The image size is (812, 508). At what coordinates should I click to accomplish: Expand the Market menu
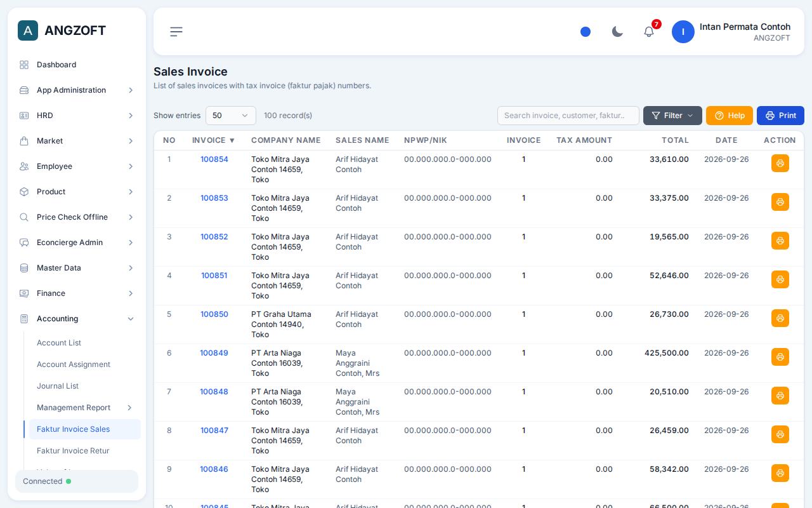77,141
